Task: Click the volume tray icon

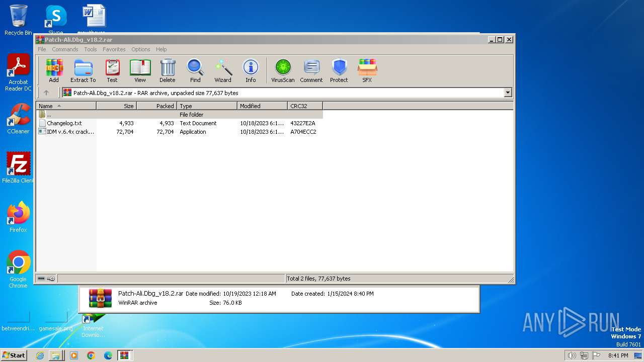Action: pos(572,355)
